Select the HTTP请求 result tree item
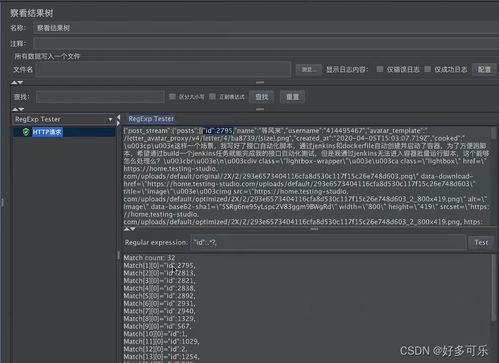Image resolution: width=499 pixels, height=363 pixels. [x=47, y=132]
